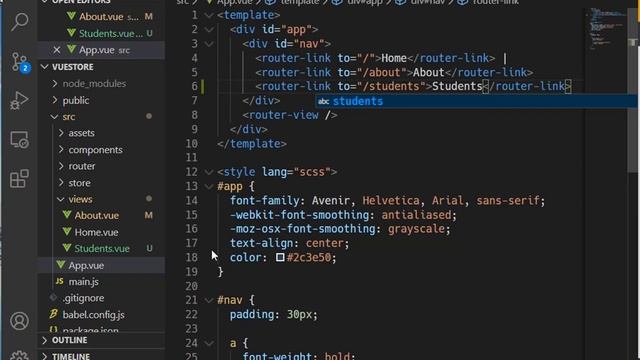Click 'grayscale' value on line 16
The height and width of the screenshot is (360, 640).
pyautogui.click(x=416, y=229)
